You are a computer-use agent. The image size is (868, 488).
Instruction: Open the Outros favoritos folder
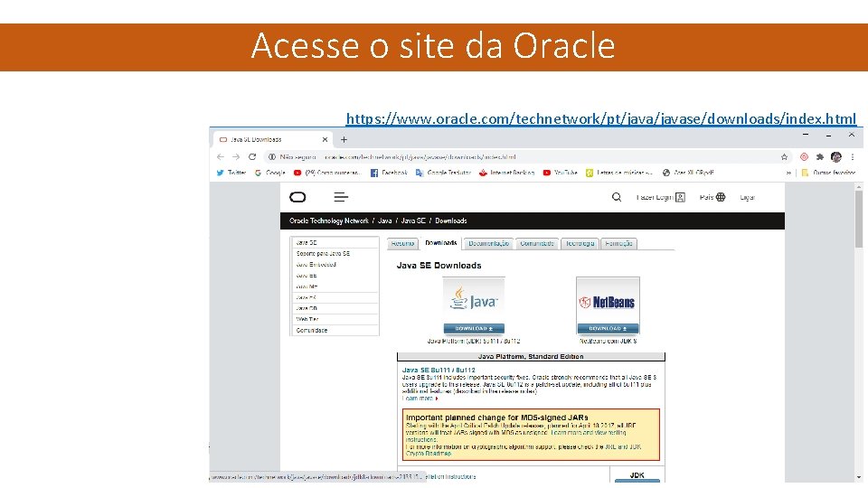click(829, 173)
